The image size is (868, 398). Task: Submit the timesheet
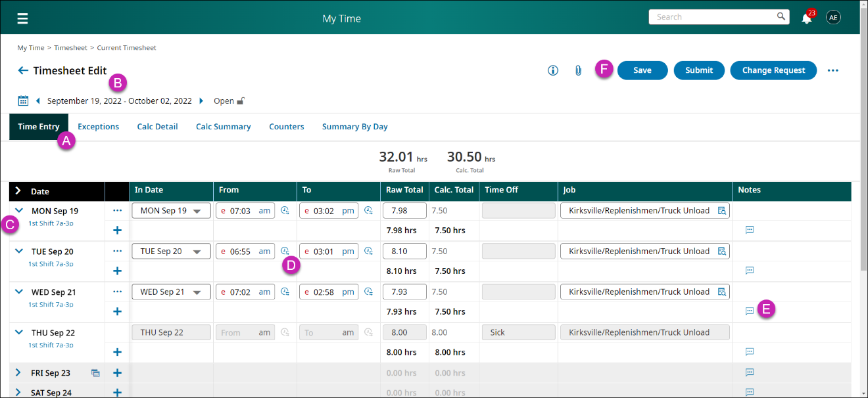(x=699, y=70)
